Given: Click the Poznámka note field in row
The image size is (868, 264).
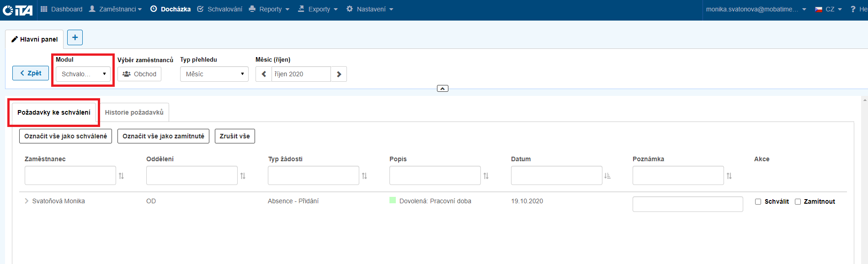Looking at the screenshot, I should click(x=687, y=204).
